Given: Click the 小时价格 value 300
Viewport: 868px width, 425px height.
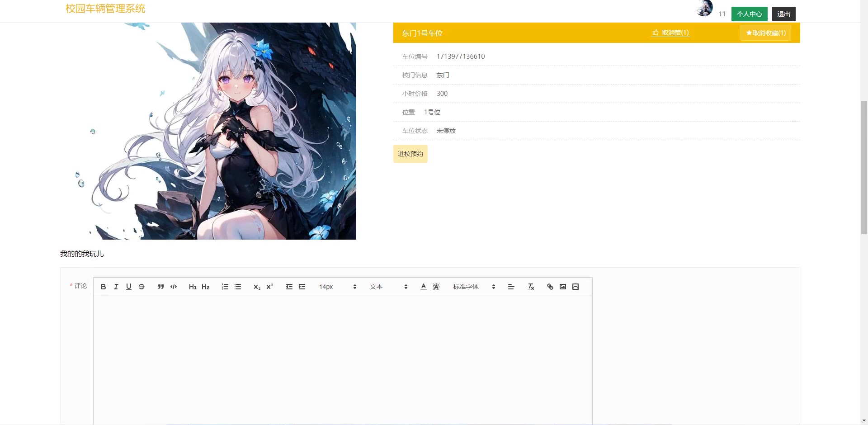Looking at the screenshot, I should click(442, 94).
